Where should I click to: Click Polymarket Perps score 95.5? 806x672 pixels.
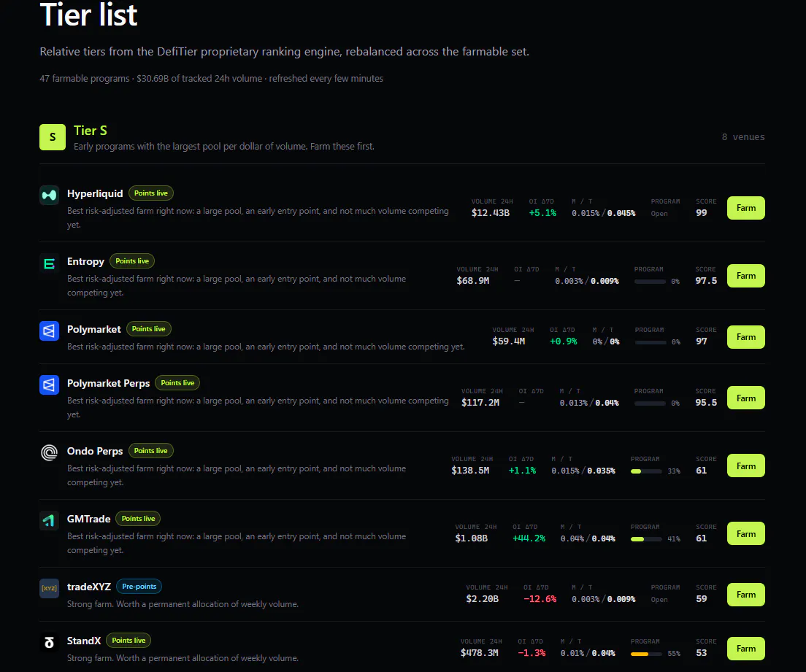(x=706, y=402)
